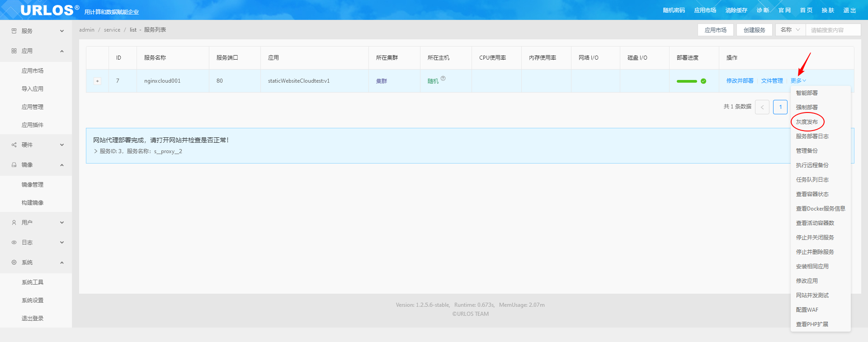Image resolution: width=868 pixels, height=342 pixels.
Task: Click the green deployment success check icon
Action: [x=703, y=81]
